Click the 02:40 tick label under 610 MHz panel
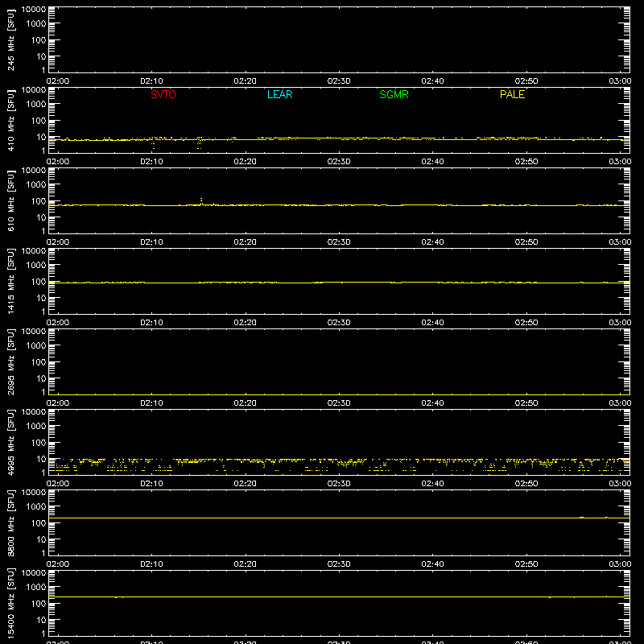The height and width of the screenshot is (644, 644). (x=432, y=242)
